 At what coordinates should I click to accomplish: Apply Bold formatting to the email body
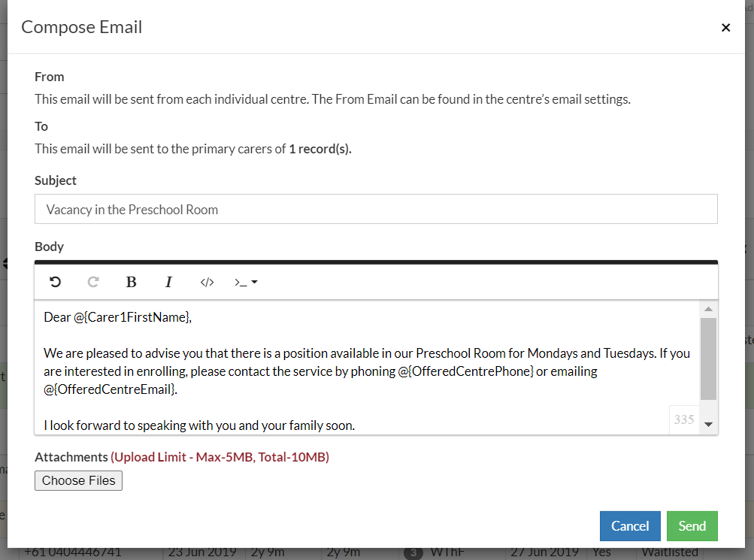point(131,282)
